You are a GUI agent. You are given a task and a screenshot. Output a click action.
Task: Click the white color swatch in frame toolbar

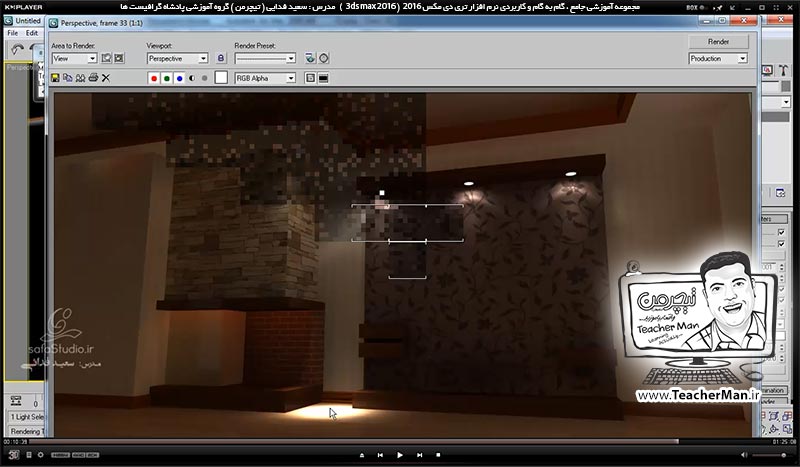tap(221, 78)
